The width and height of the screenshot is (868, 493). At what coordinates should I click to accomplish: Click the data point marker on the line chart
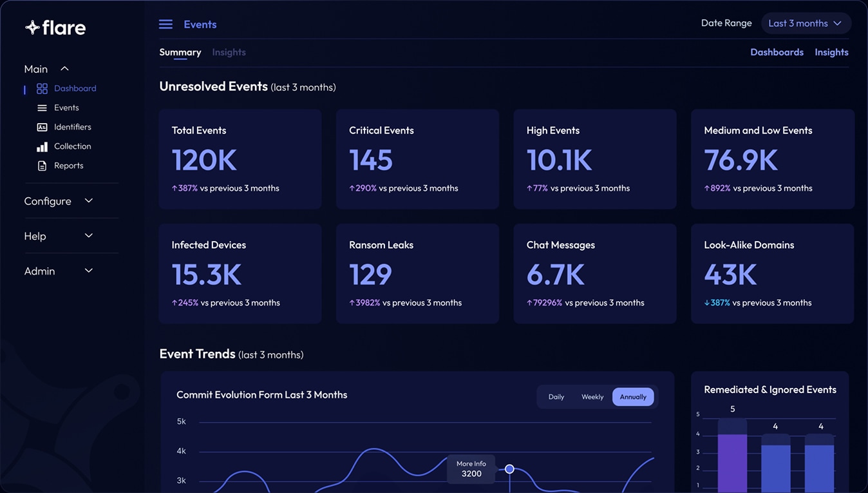click(x=509, y=469)
